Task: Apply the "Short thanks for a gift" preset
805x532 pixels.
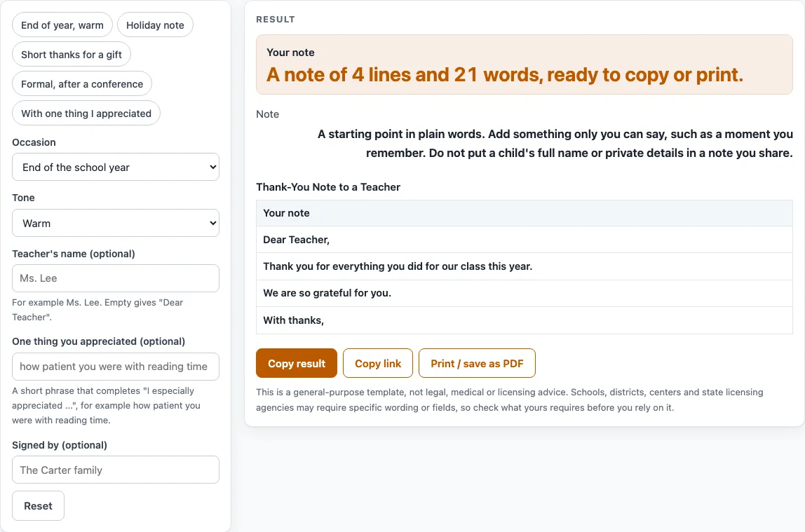Action: point(72,55)
